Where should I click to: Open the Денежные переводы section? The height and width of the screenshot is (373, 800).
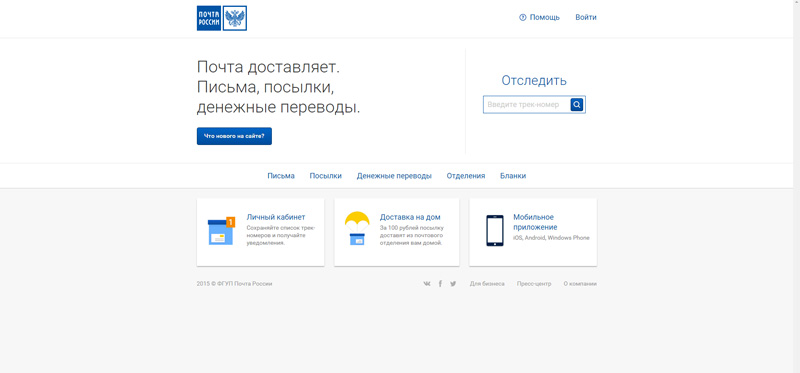[394, 176]
